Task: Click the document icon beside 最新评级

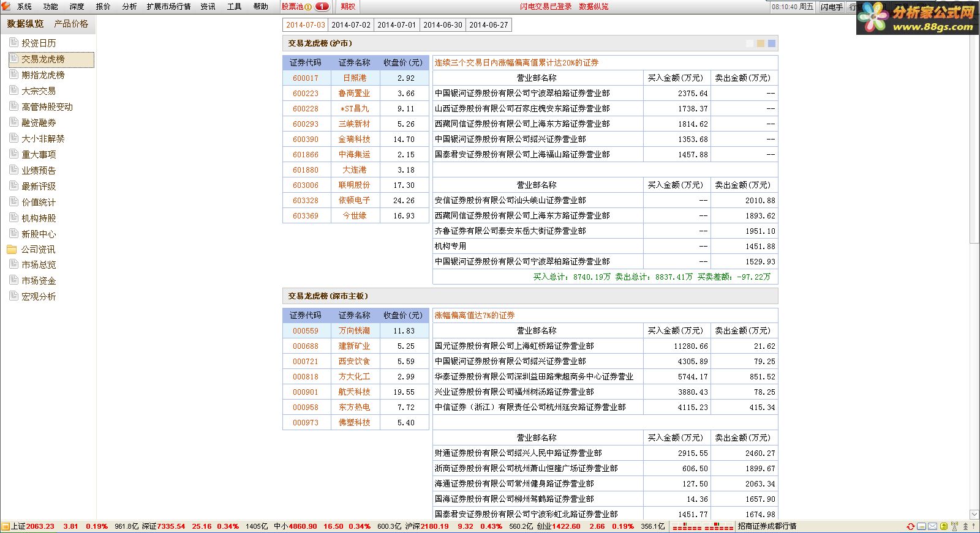Action: (x=13, y=185)
